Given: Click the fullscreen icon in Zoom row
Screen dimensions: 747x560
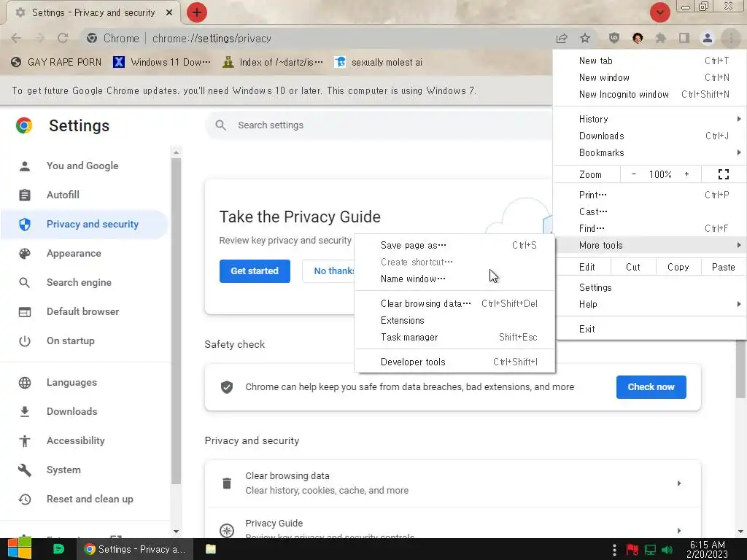Looking at the screenshot, I should coord(723,174).
